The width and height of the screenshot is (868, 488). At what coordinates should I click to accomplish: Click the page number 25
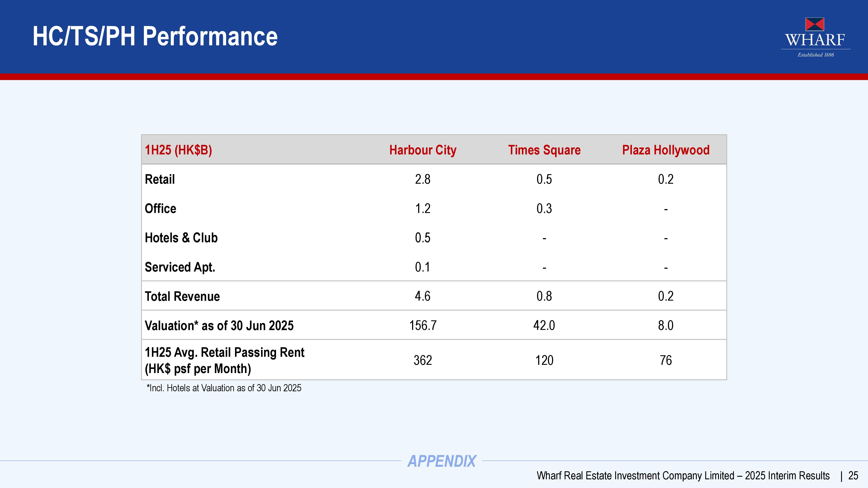(853, 476)
